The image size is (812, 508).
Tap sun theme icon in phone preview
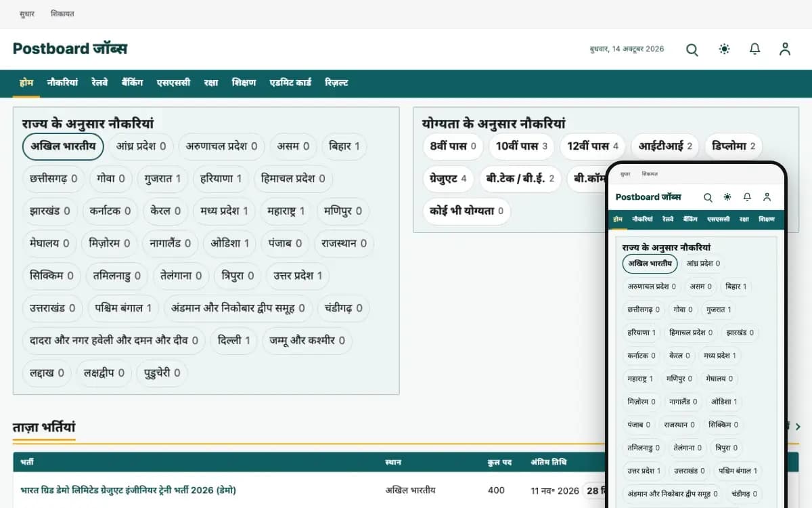coord(727,197)
